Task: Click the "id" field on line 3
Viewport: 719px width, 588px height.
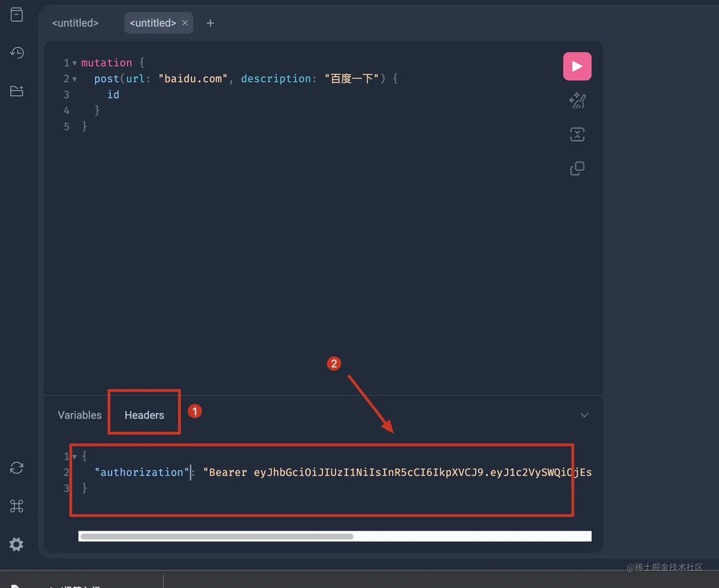Action: (x=113, y=95)
